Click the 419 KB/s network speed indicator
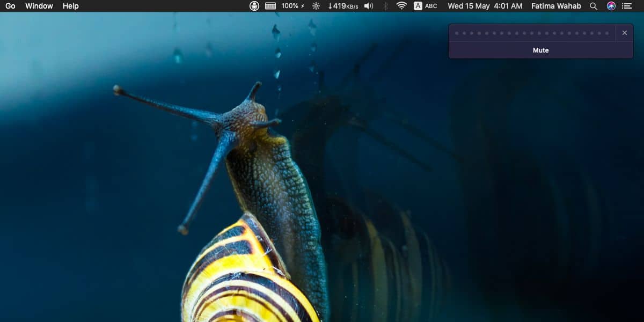Image resolution: width=644 pixels, height=322 pixels. click(343, 6)
